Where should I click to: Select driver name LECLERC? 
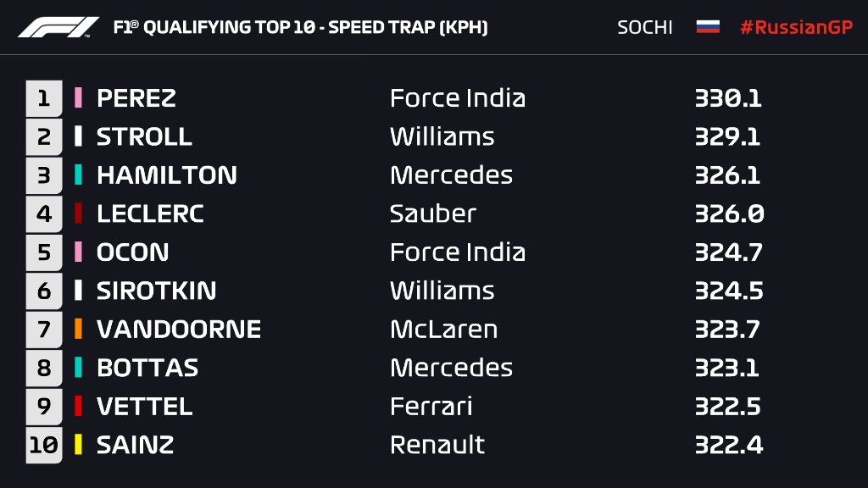click(150, 213)
